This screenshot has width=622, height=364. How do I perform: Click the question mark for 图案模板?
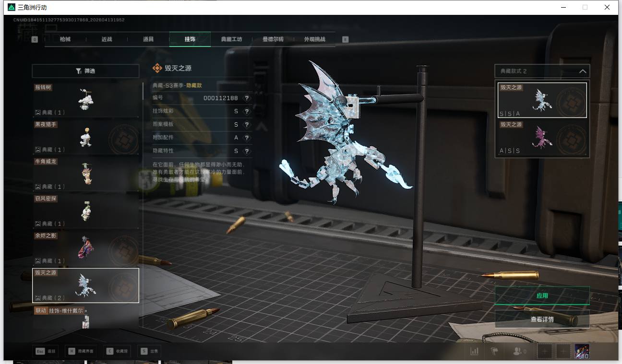pos(247,124)
